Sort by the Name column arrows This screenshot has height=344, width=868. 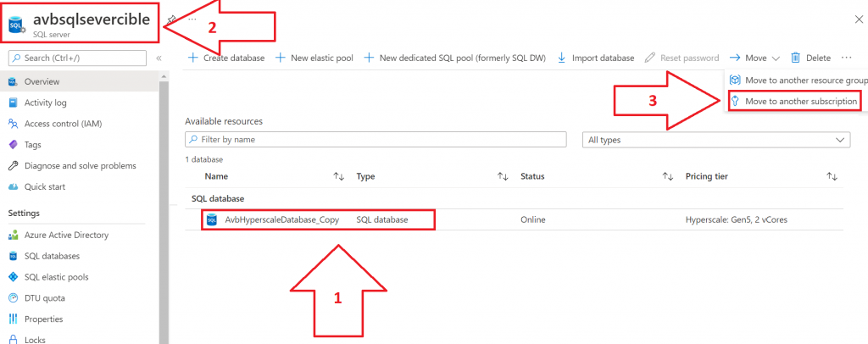pyautogui.click(x=338, y=176)
